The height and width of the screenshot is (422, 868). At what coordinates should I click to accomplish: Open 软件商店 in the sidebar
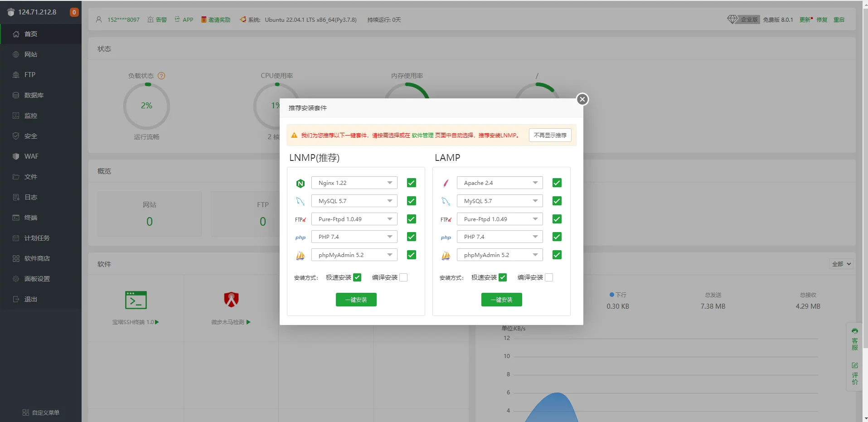41,258
